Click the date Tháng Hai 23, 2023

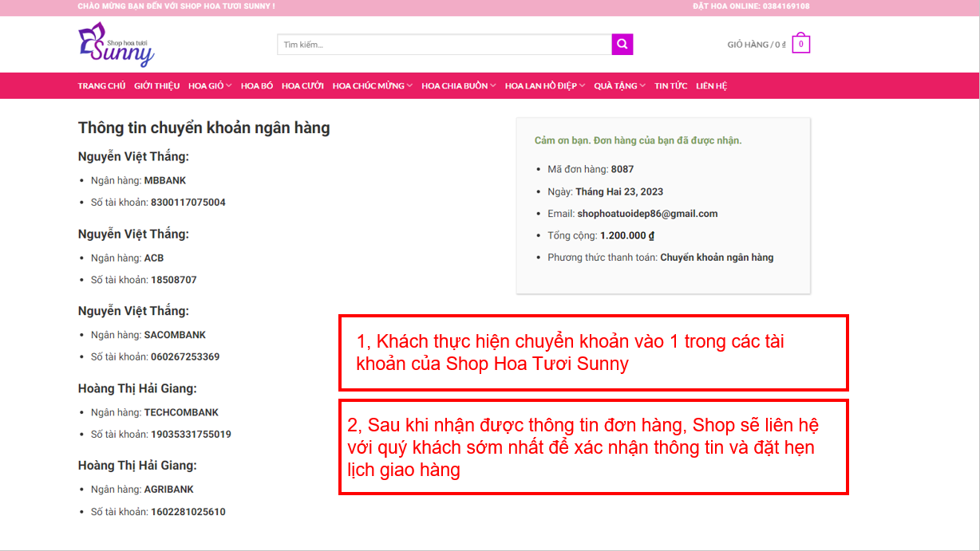(x=619, y=191)
